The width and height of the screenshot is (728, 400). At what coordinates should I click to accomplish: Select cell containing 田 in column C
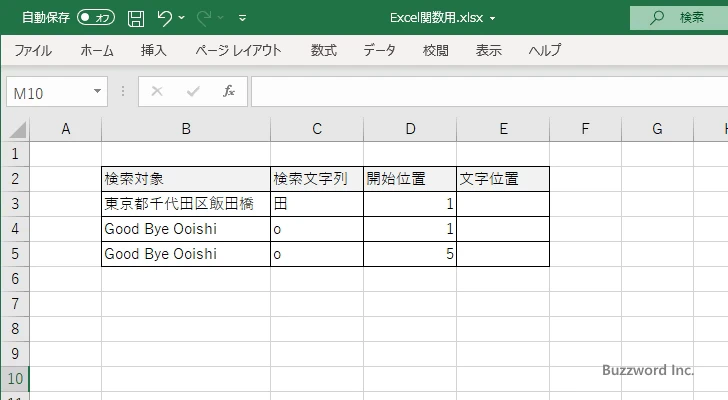coord(317,204)
